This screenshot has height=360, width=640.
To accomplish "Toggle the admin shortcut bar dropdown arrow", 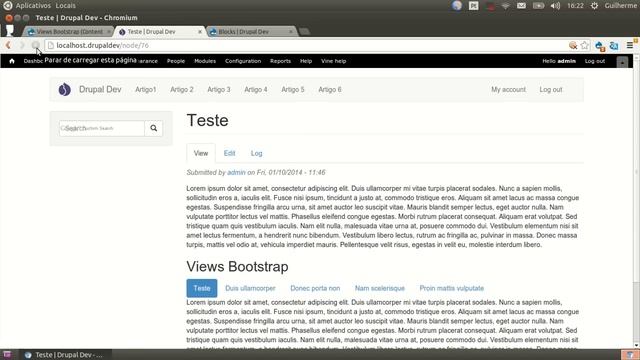I will [622, 62].
